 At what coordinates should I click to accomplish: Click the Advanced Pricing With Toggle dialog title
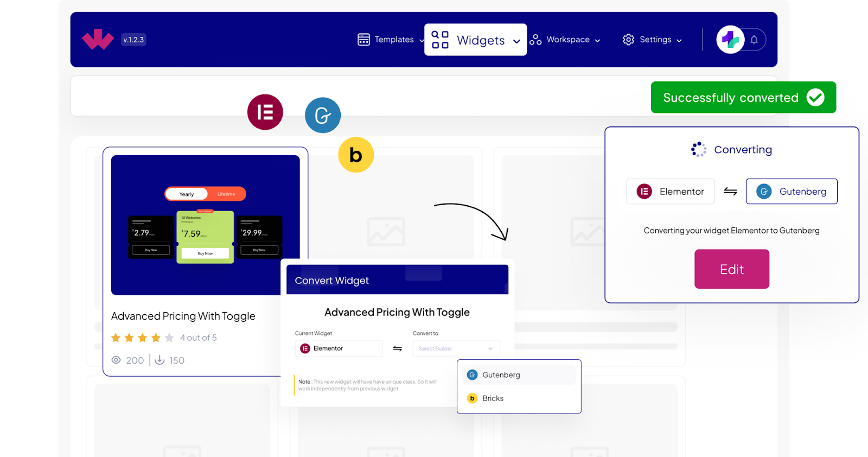coord(397,312)
